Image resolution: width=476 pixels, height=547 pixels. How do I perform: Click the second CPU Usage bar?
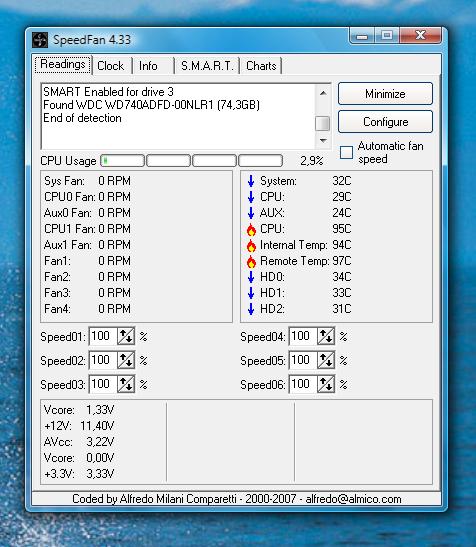pos(169,160)
